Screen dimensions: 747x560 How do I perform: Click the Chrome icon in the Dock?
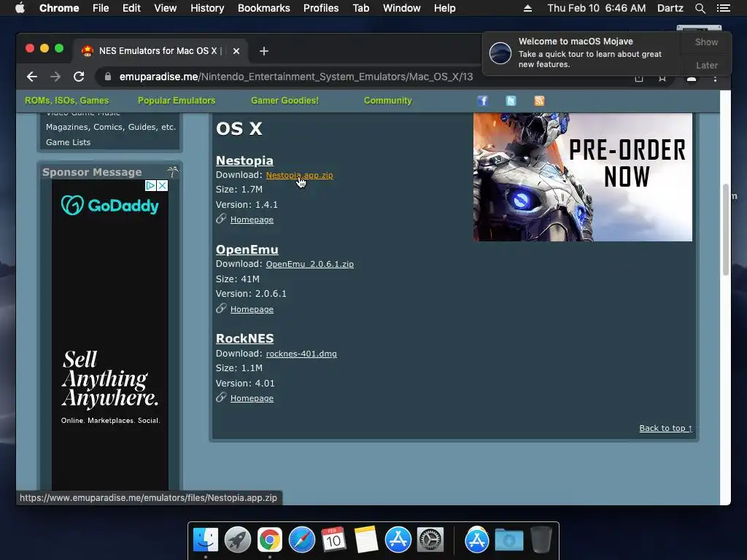click(x=270, y=540)
